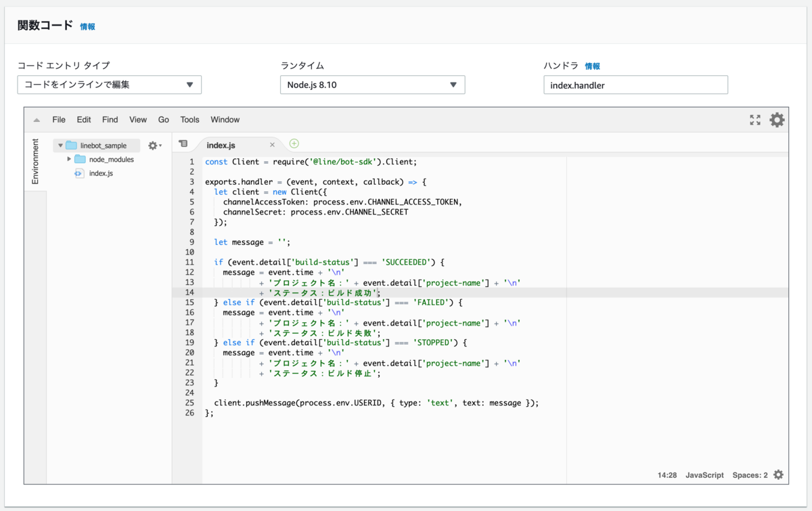Click the index.js file icon in tree
Screen dimensions: 812x511
tap(79, 173)
